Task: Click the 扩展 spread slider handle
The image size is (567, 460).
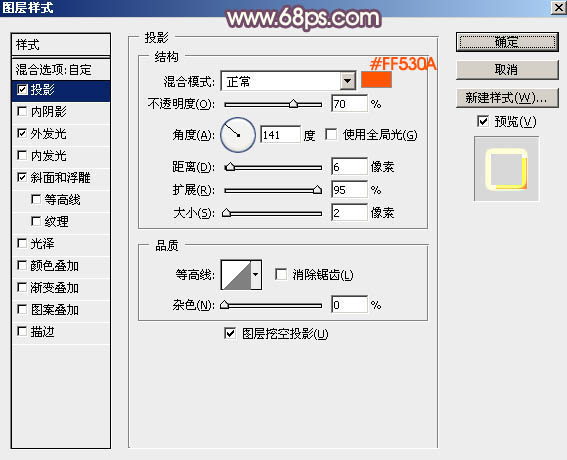Action: (x=317, y=189)
